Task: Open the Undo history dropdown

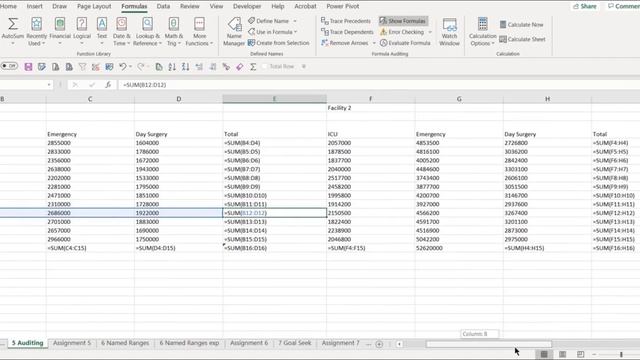Action: tap(130, 67)
